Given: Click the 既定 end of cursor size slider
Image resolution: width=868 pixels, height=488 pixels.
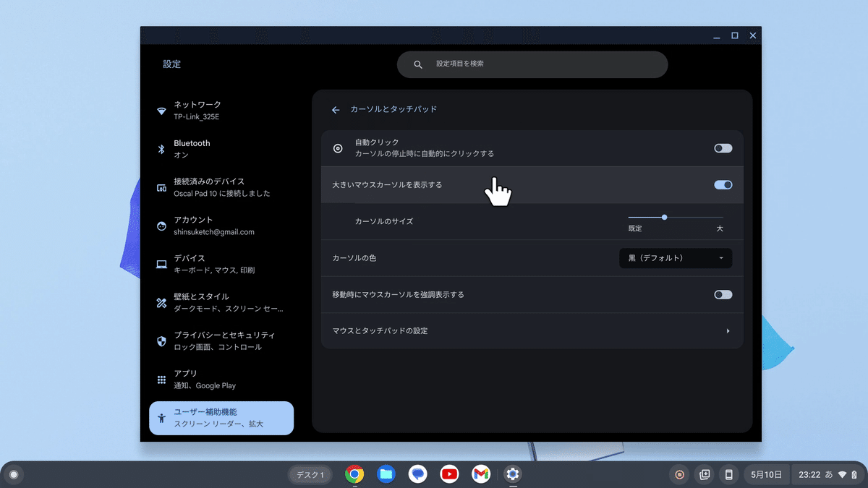Looking at the screenshot, I should click(635, 228).
